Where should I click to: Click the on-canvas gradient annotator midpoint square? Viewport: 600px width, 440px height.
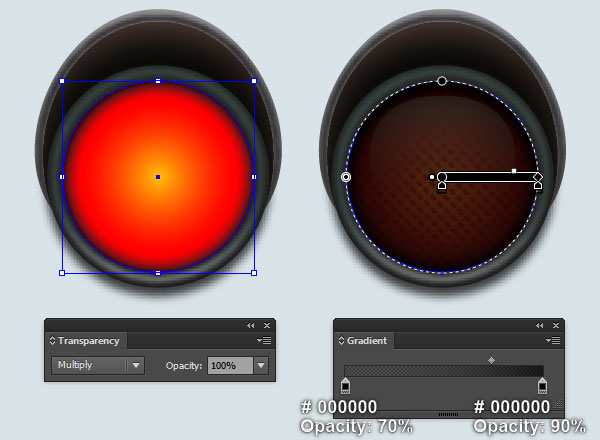click(x=514, y=171)
